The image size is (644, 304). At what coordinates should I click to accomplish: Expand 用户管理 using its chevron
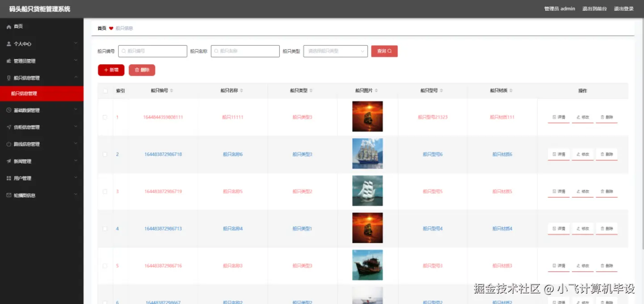76,178
